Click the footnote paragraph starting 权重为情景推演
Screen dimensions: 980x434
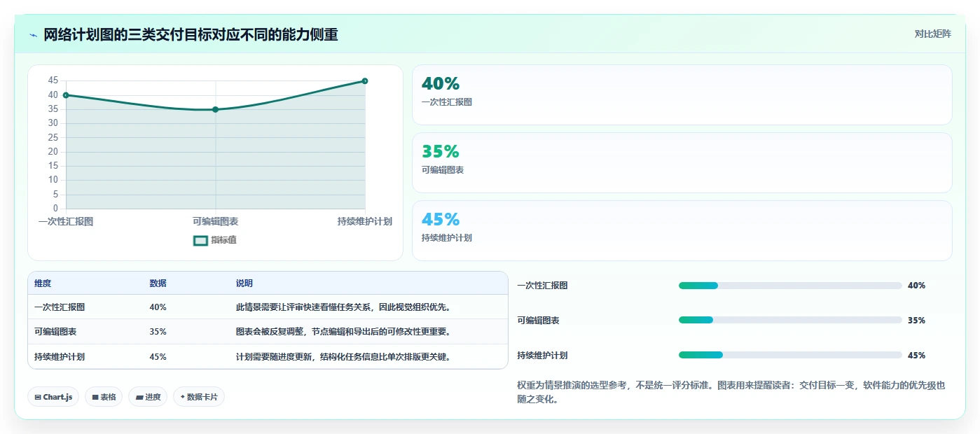point(731,393)
